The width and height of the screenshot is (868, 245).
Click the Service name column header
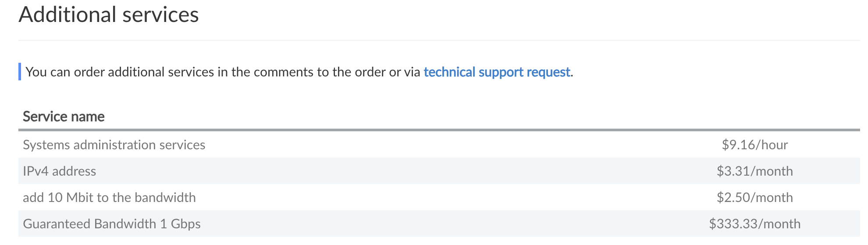(64, 117)
